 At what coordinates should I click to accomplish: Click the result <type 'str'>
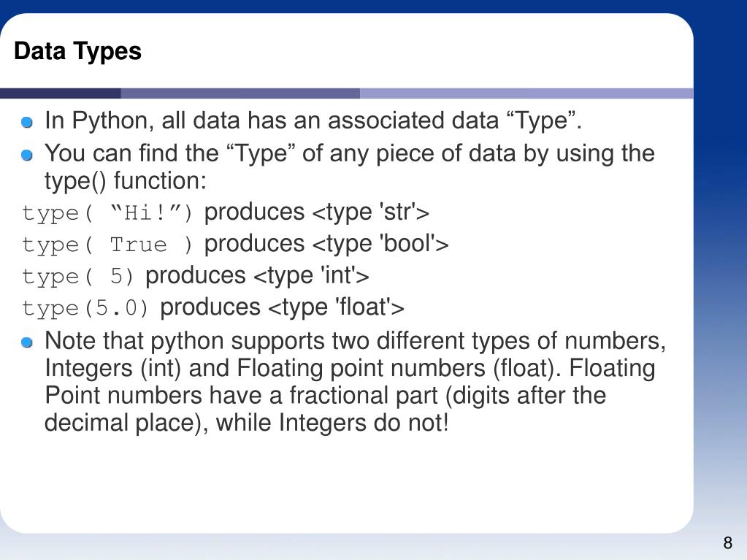[371, 212]
